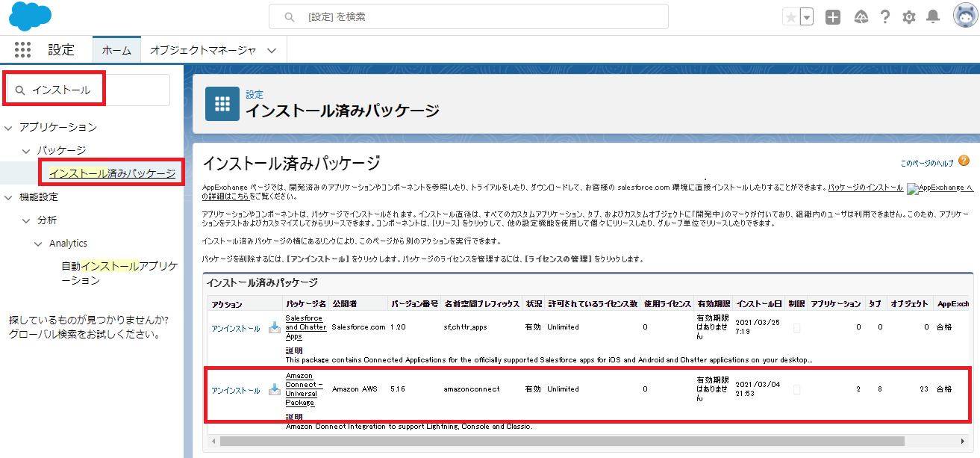The height and width of the screenshot is (458, 980).
Task: Switch to the オブジェクトマネージャ tab
Action: click(x=203, y=50)
